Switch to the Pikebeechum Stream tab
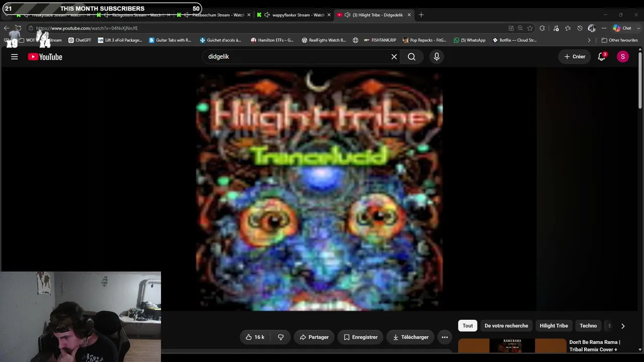This screenshot has height=362, width=644. tap(214, 15)
